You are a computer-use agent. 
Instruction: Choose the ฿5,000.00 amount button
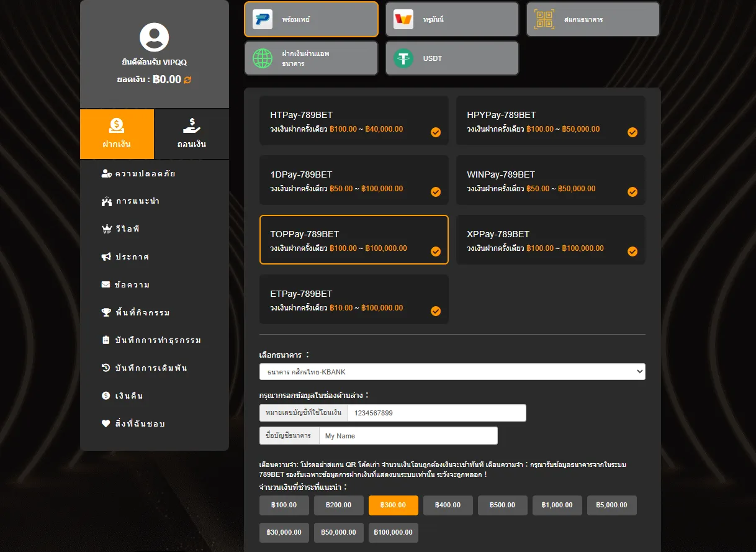(612, 505)
